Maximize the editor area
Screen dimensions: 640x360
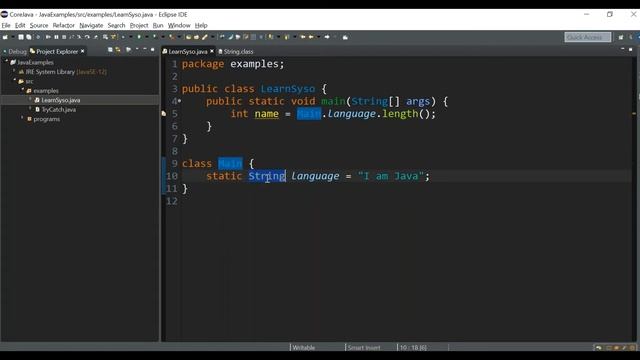coord(631,49)
